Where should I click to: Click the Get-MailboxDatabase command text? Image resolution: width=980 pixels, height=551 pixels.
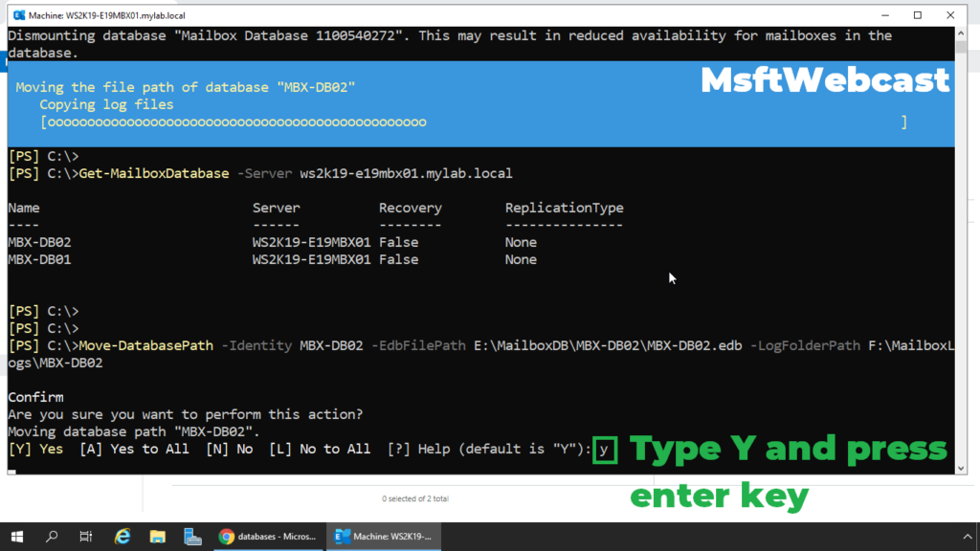[154, 174]
